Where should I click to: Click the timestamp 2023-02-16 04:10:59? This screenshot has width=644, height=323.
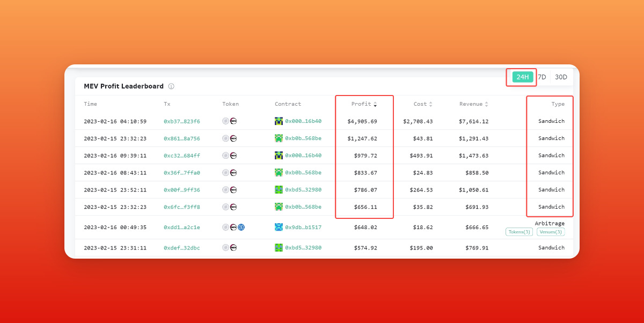[115, 121]
